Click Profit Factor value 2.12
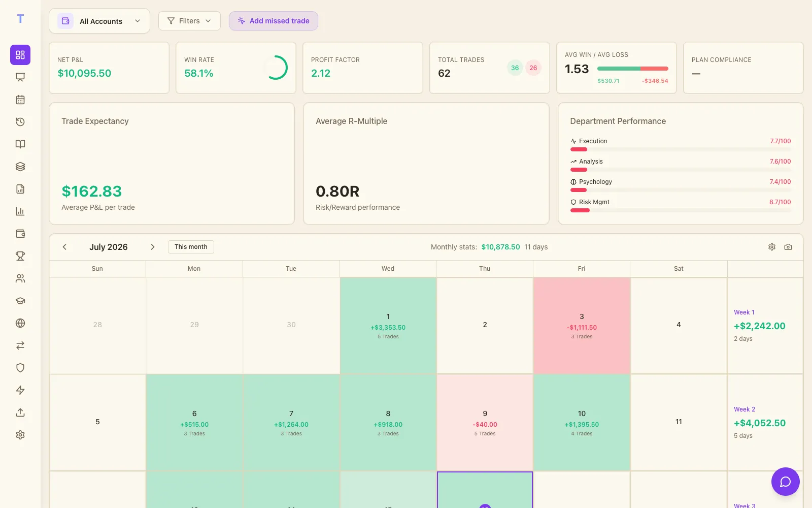The width and height of the screenshot is (812, 508). point(321,73)
